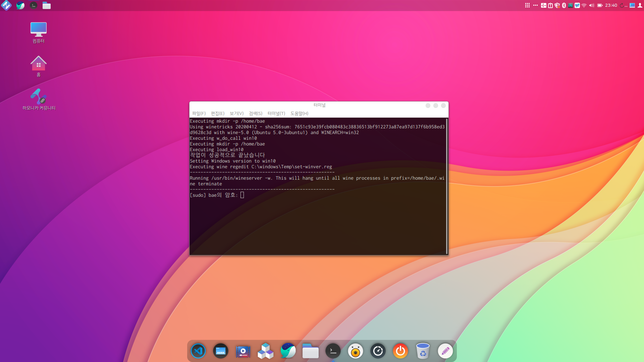Click the '작업이 성공적으로 끝났습니다' terminal line
644x362 pixels.
pos(227,155)
